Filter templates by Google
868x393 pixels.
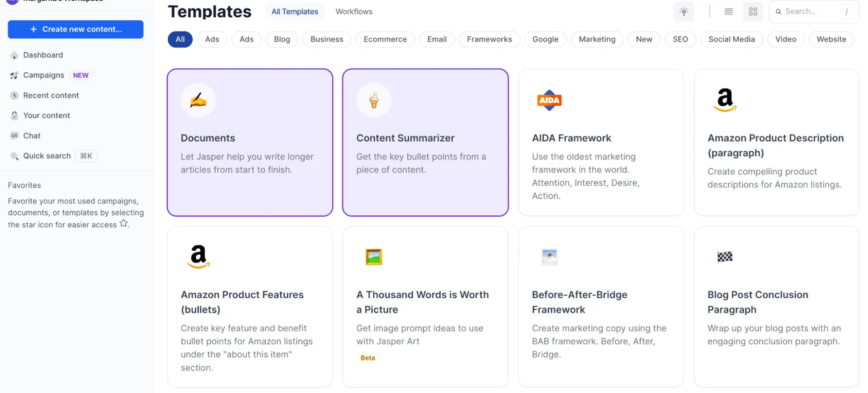545,39
